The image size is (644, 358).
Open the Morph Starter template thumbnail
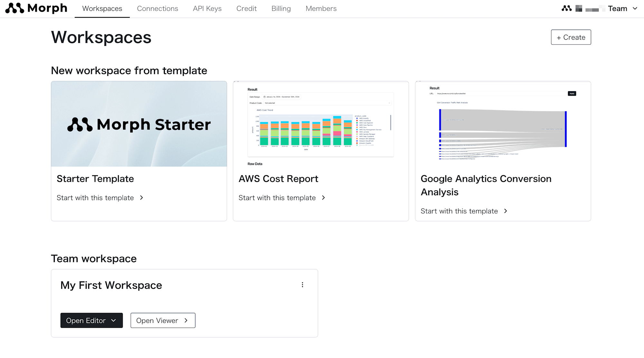(x=139, y=124)
